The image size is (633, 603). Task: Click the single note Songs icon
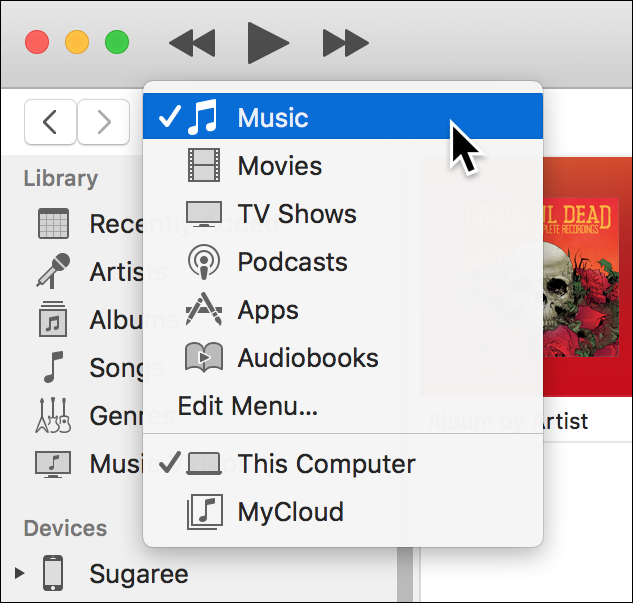click(53, 367)
